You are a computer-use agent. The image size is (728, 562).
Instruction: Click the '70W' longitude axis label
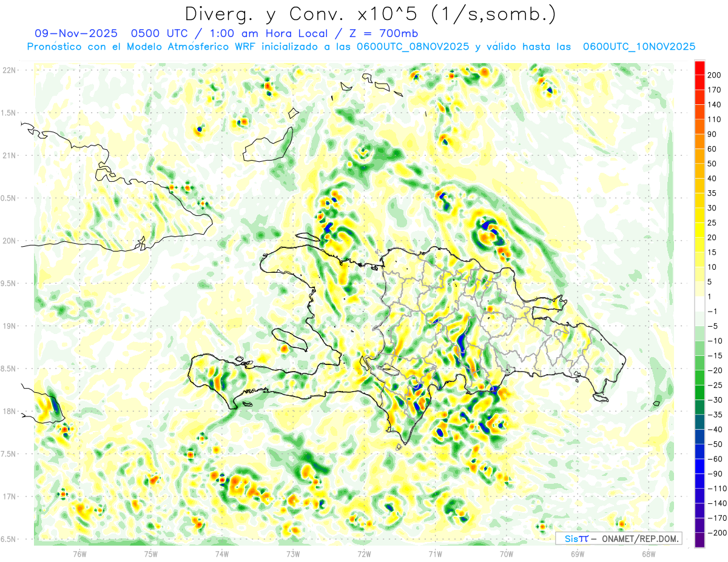coord(507,554)
